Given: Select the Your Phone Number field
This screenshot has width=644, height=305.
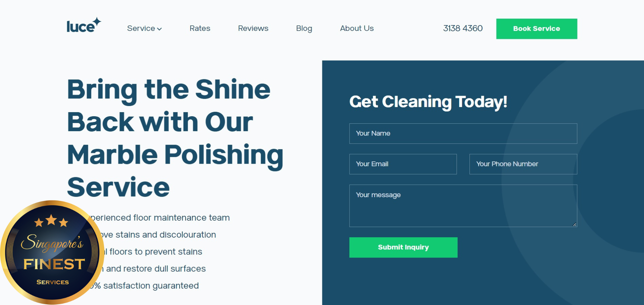Looking at the screenshot, I should pos(523,164).
